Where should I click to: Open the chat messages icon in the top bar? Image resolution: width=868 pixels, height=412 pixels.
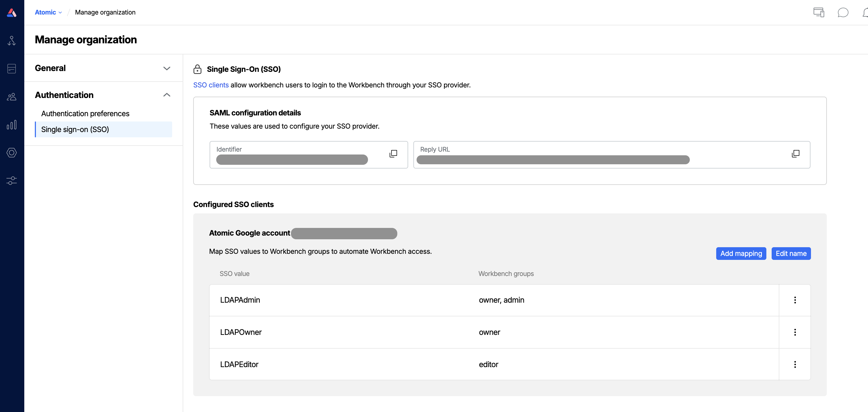tap(843, 12)
